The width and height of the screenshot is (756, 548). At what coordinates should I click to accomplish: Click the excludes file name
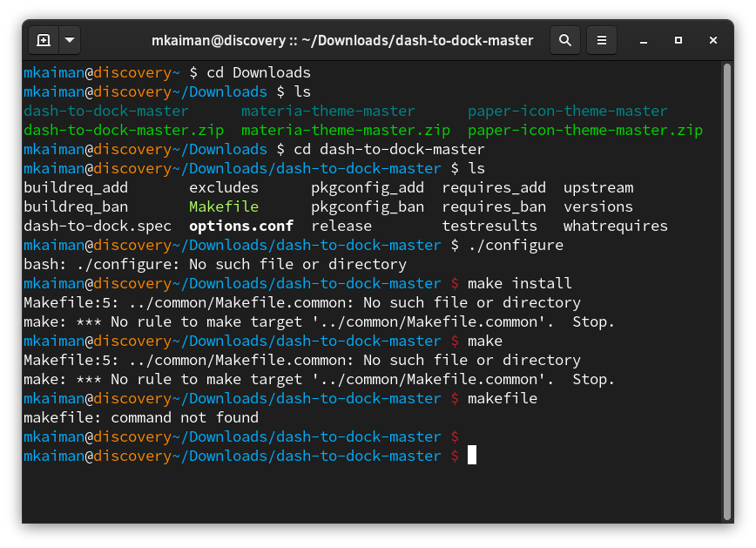[224, 187]
